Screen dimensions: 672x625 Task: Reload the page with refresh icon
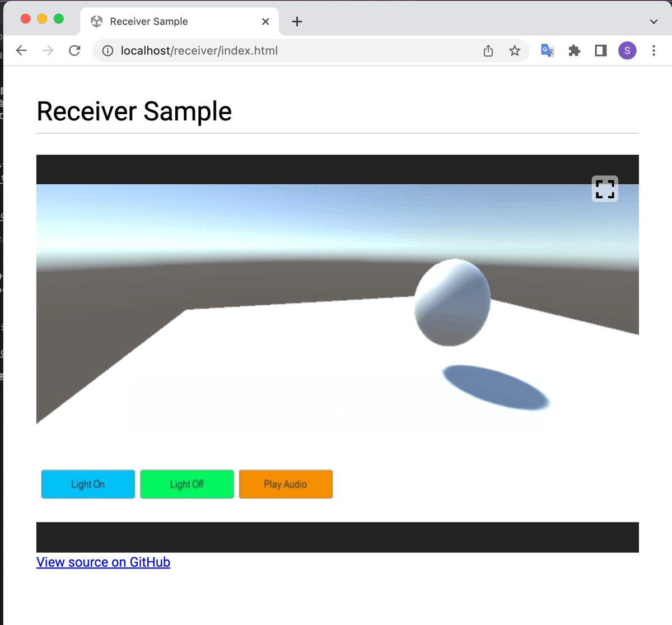tap(74, 50)
